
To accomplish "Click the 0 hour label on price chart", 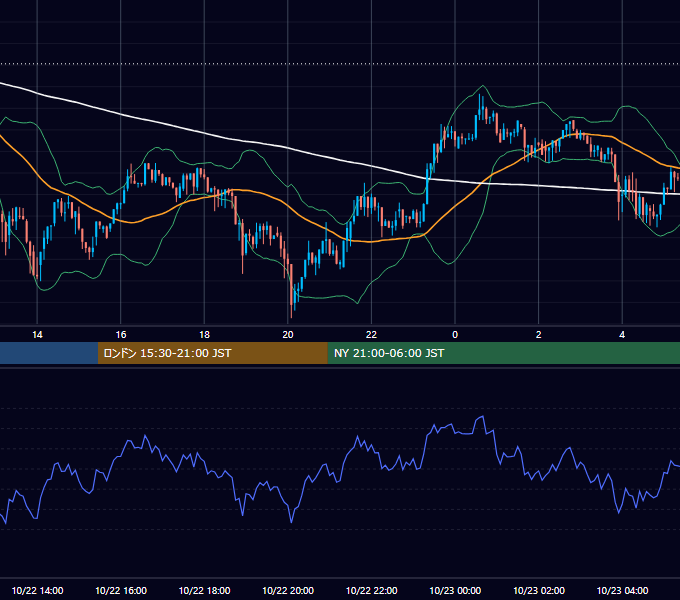I will (455, 335).
